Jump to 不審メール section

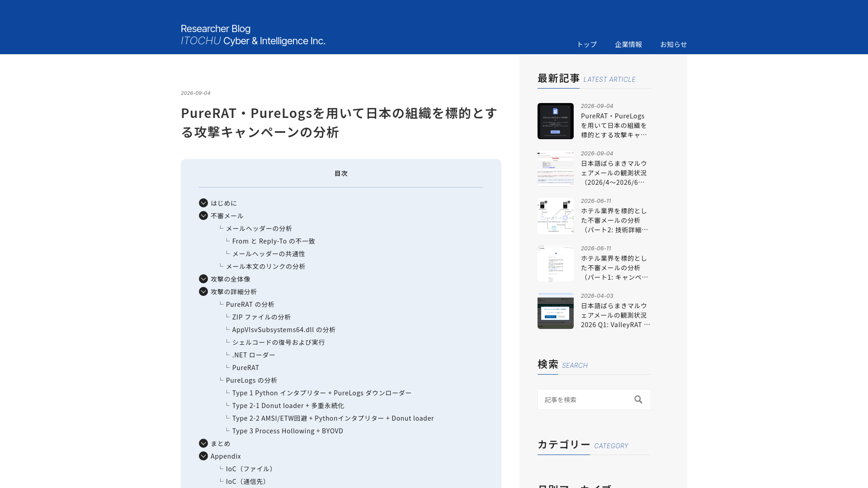click(x=227, y=216)
